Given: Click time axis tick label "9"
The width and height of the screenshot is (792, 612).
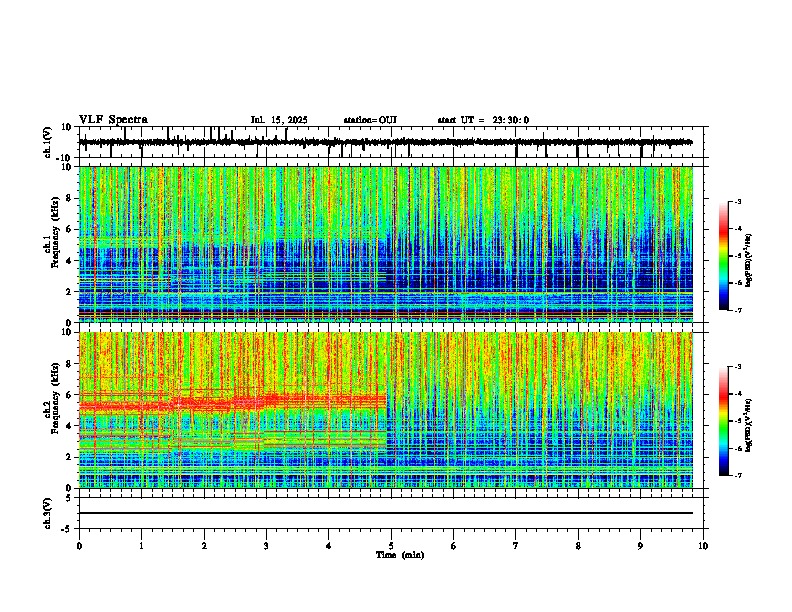Looking at the screenshot, I should point(640,546).
